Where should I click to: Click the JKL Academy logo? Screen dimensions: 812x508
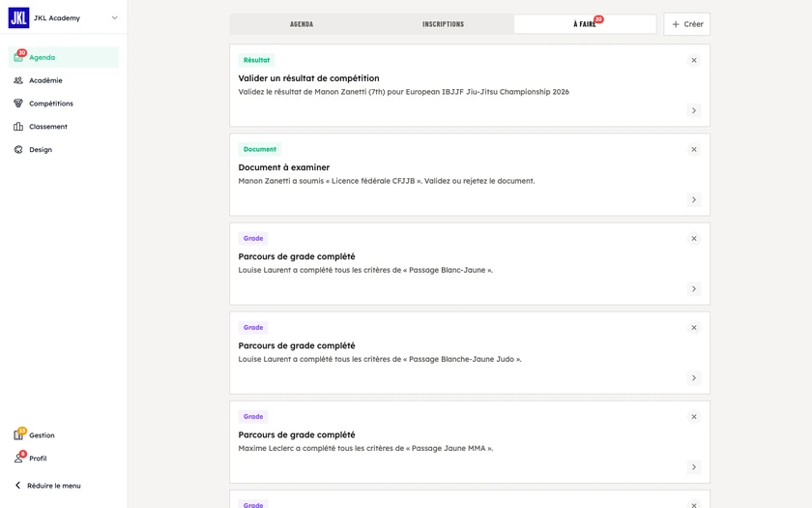[x=18, y=17]
